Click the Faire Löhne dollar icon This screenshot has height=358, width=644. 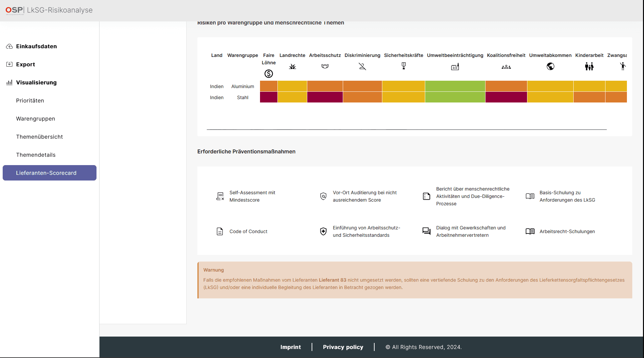pos(269,74)
